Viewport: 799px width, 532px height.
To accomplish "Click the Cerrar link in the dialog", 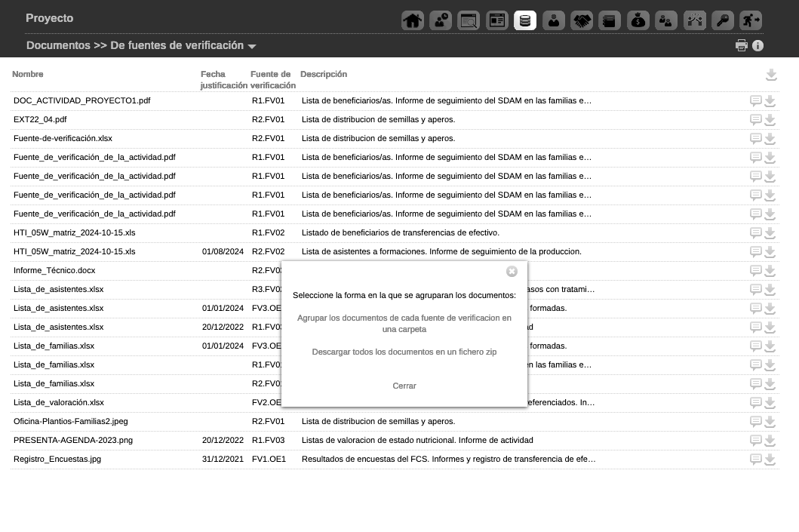I will (404, 386).
